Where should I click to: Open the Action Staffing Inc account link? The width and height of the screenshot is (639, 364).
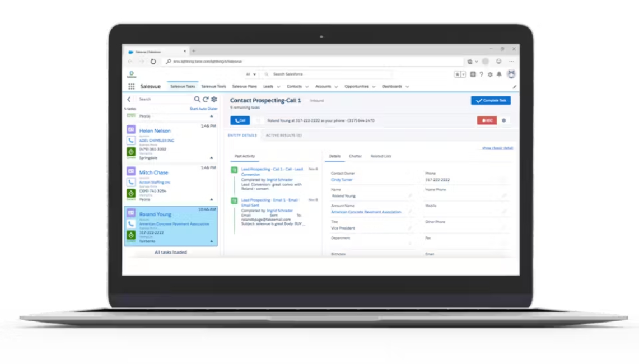coord(155,182)
